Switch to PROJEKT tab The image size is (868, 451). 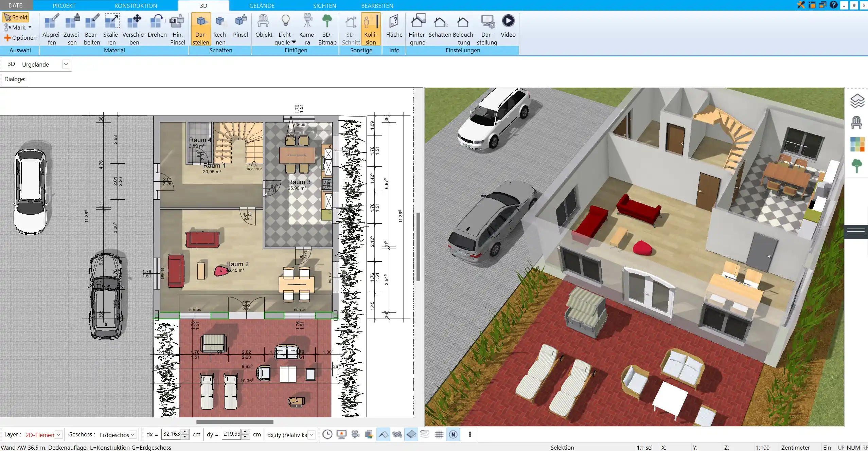pos(64,5)
